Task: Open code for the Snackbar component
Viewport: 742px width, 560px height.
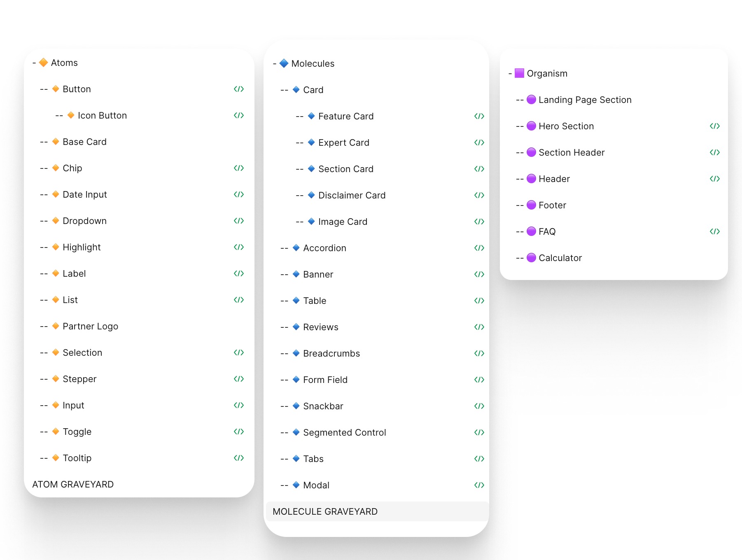Action: pyautogui.click(x=480, y=406)
